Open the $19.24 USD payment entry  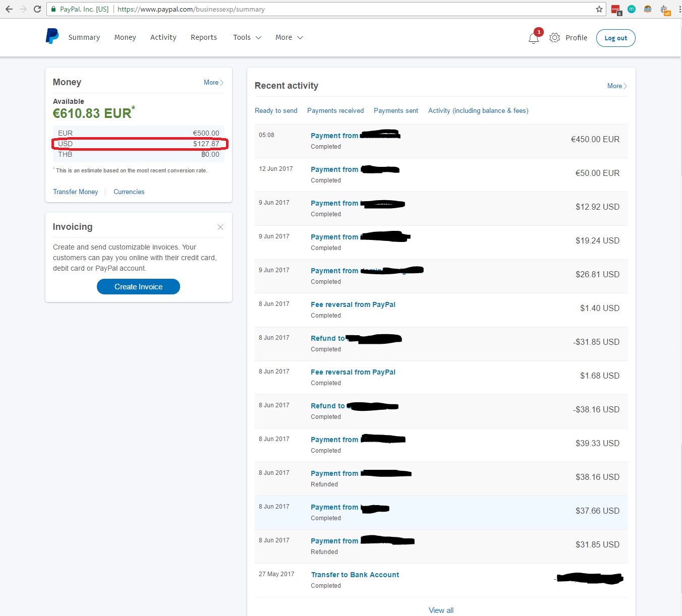(441, 242)
